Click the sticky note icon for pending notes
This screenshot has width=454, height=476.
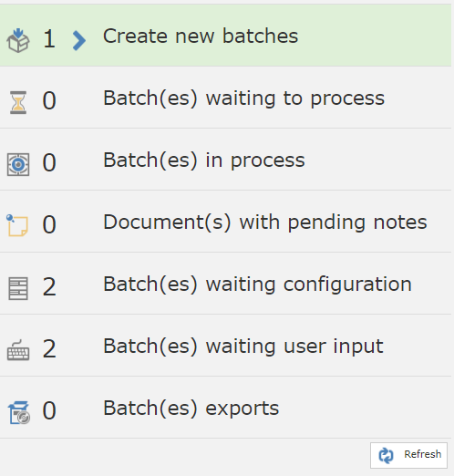pyautogui.click(x=17, y=225)
